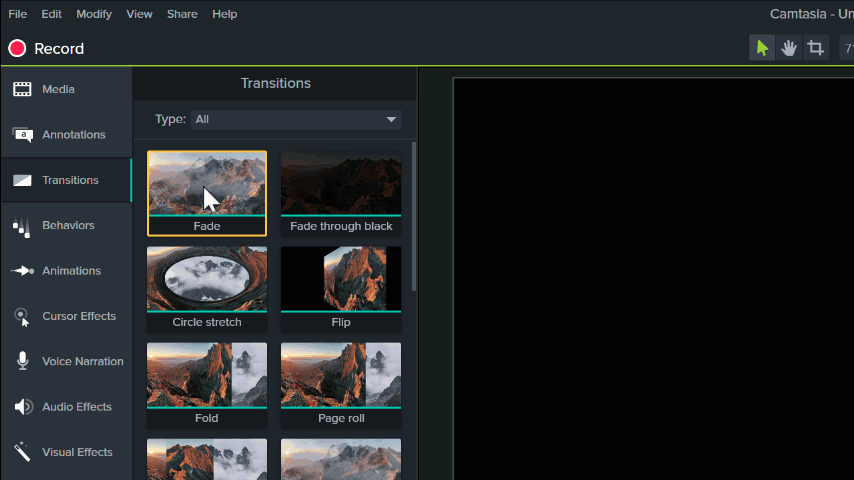Click the Transitions panel heading
Screen dimensions: 854x480
click(x=276, y=83)
